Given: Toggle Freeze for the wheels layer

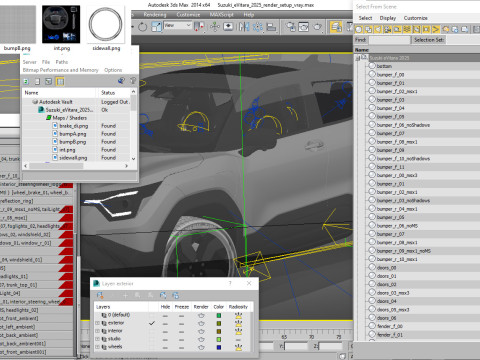Looking at the screenshot, I should (x=181, y=348).
